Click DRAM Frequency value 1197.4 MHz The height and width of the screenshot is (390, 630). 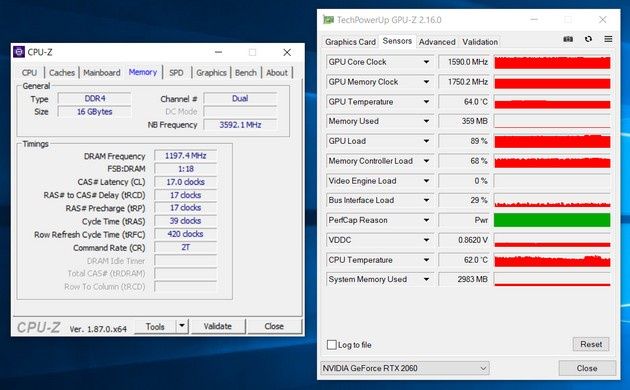pos(185,155)
